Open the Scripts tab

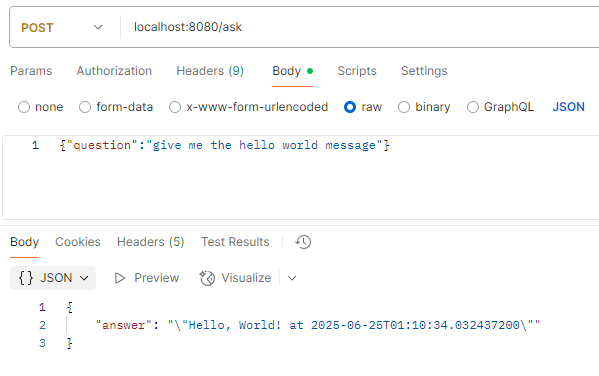[x=357, y=71]
